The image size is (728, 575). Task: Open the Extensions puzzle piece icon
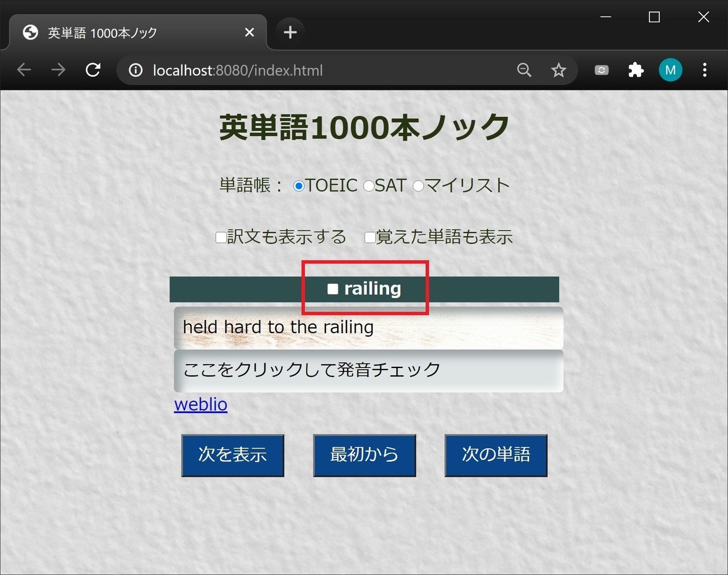(636, 70)
